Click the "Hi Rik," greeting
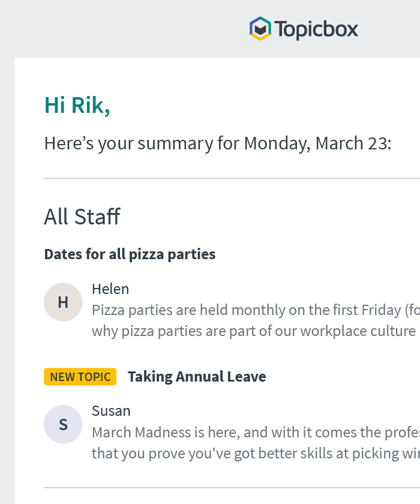 tap(77, 105)
